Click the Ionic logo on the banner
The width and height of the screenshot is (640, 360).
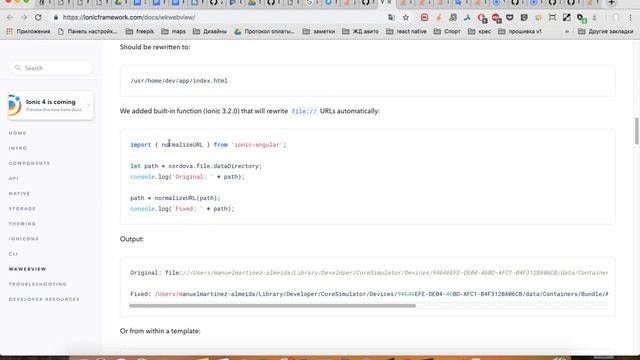tap(14, 105)
